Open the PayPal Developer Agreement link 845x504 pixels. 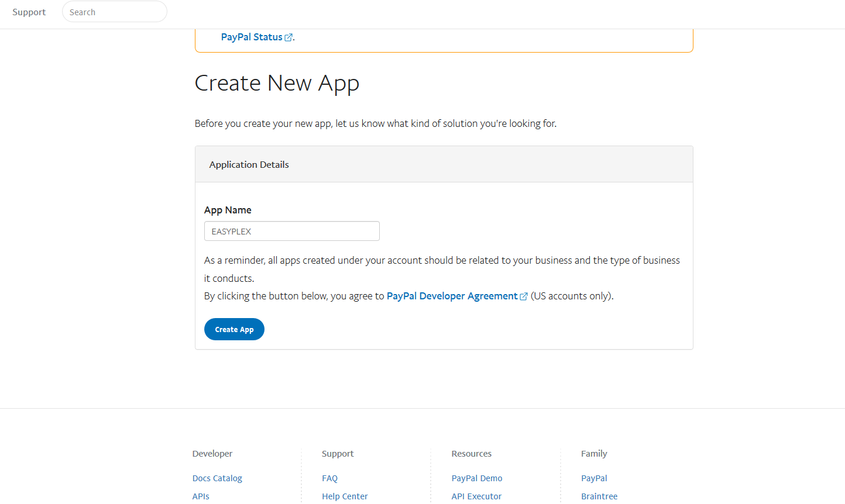pos(452,295)
